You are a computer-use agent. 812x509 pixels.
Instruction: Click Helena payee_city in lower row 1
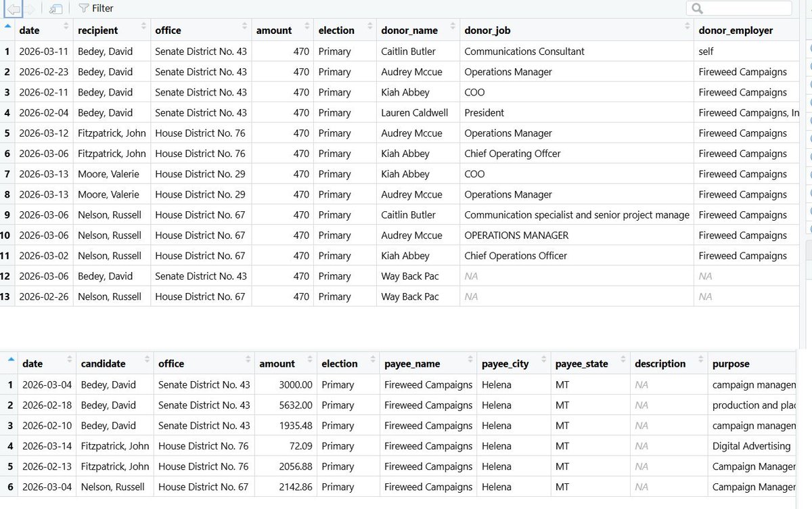click(x=497, y=384)
